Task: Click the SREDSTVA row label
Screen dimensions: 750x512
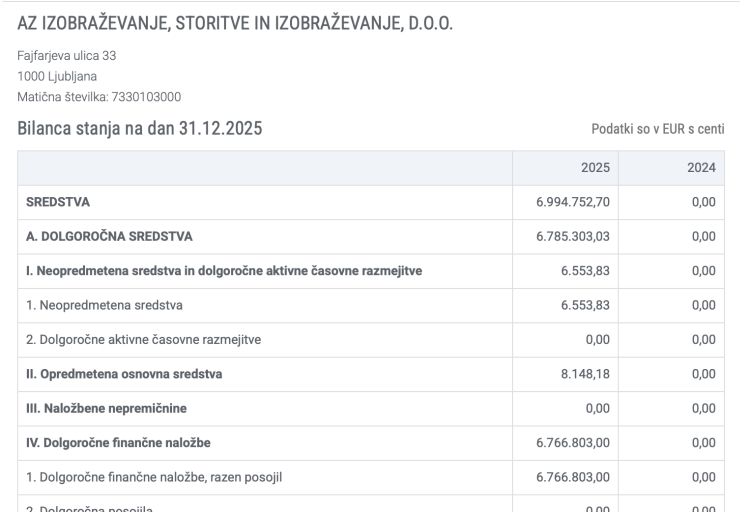Action: point(58,202)
